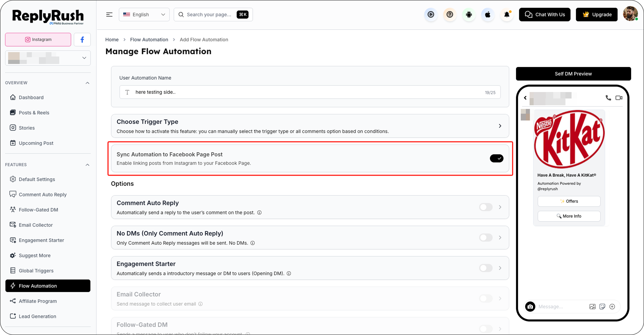Toggle the Follow-Gated DM option switch
The height and width of the screenshot is (335, 644).
pos(486,329)
